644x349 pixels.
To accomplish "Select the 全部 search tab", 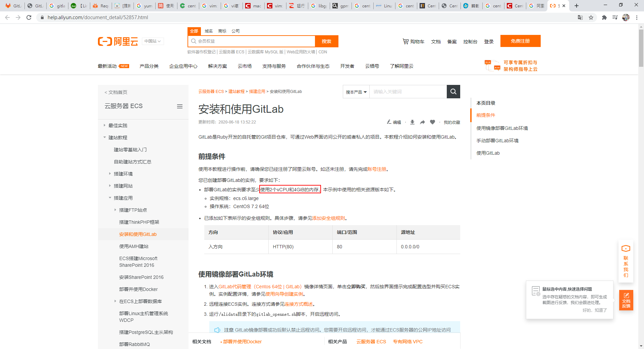I will pos(194,31).
